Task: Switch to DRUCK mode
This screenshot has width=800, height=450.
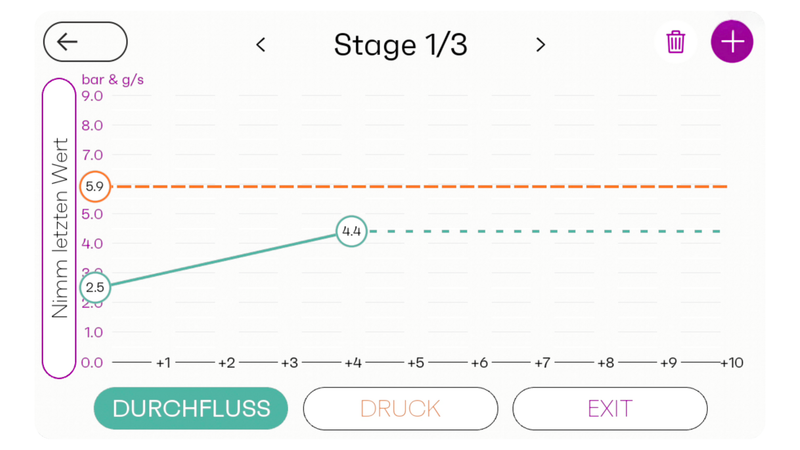Action: coord(400,409)
